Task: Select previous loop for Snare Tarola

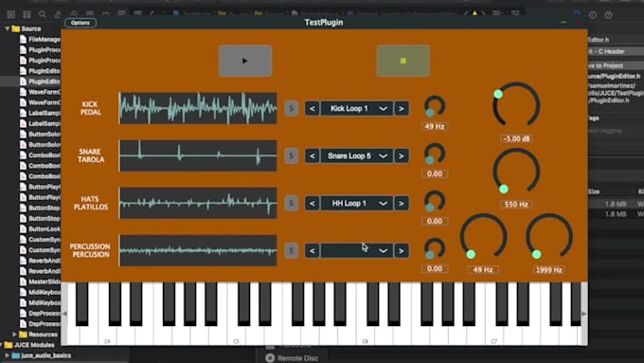Action: [x=313, y=155]
